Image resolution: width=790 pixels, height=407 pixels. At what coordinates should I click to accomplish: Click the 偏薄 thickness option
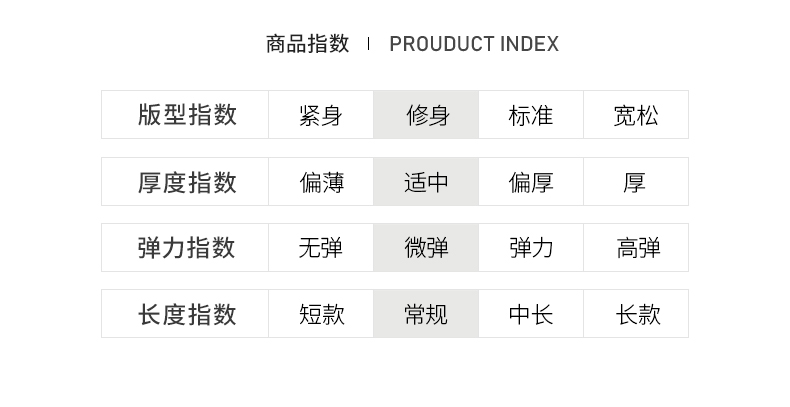(x=321, y=182)
